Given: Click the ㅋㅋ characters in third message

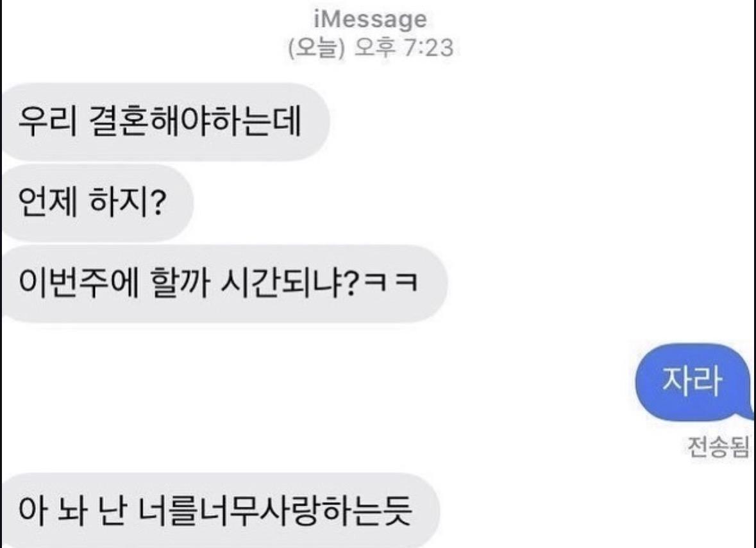Looking at the screenshot, I should pos(391,282).
